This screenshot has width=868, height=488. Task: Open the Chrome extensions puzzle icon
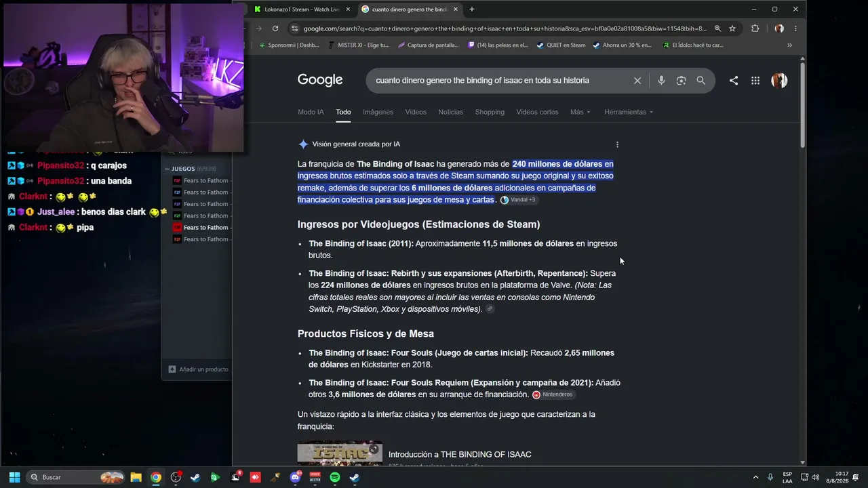[755, 28]
